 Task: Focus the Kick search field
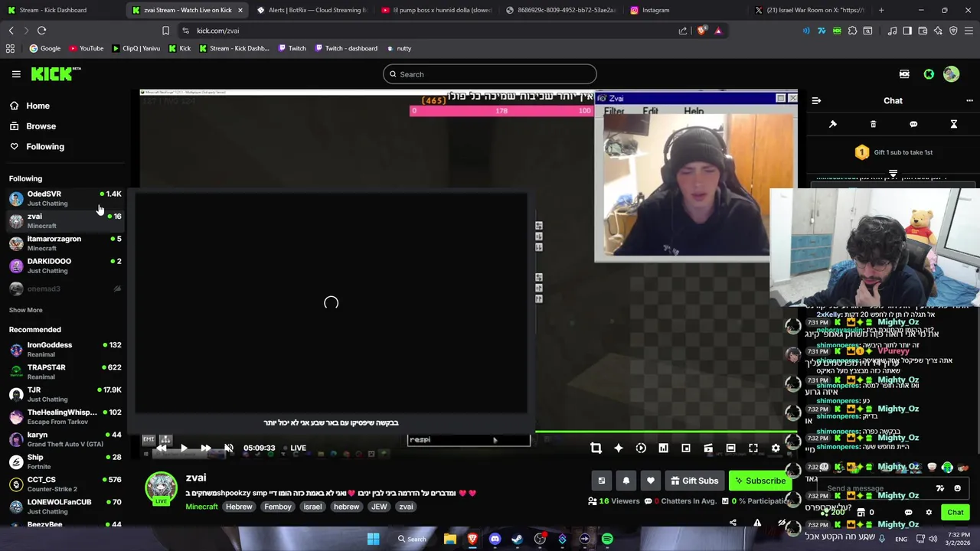click(x=489, y=74)
